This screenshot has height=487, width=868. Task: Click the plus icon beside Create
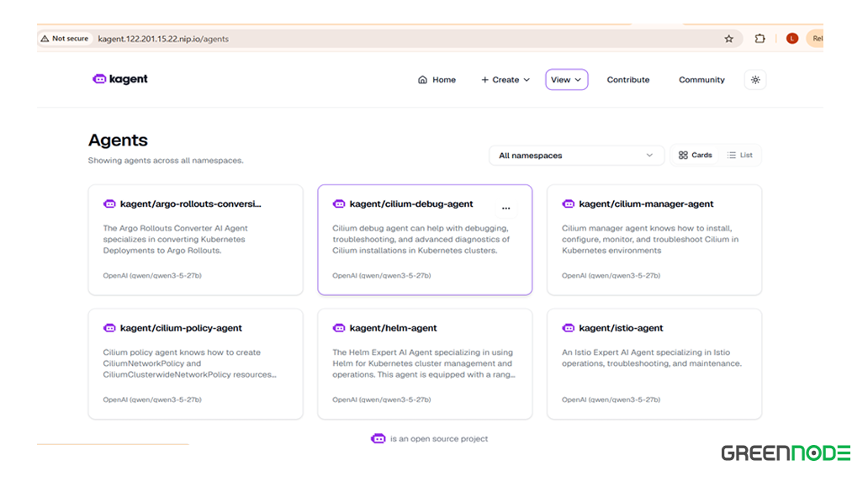485,80
